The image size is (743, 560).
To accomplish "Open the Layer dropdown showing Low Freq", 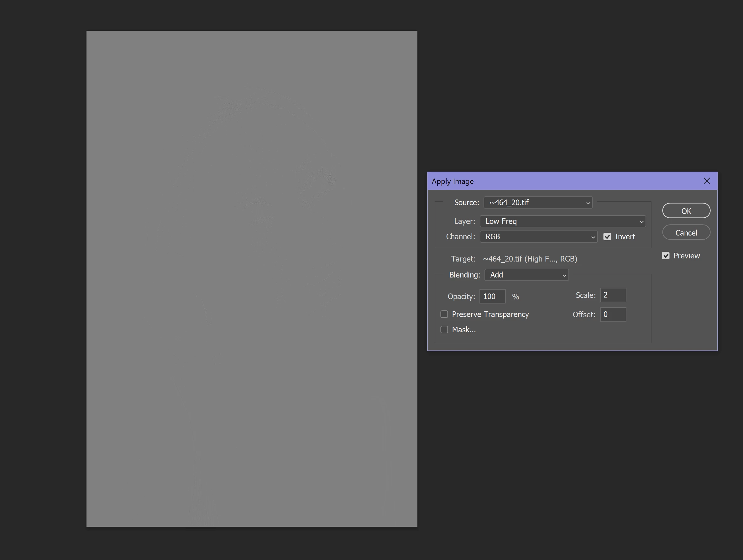I will [562, 221].
